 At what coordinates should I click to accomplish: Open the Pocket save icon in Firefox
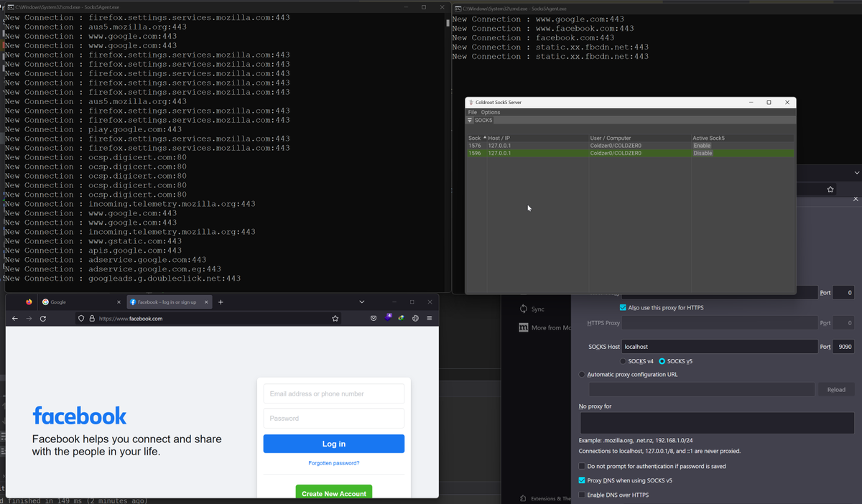tap(374, 318)
